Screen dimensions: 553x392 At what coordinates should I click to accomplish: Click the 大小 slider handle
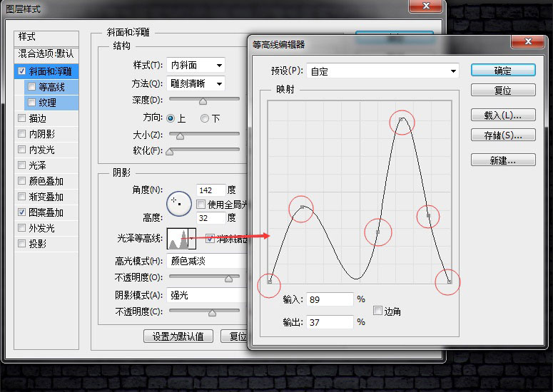[181, 136]
